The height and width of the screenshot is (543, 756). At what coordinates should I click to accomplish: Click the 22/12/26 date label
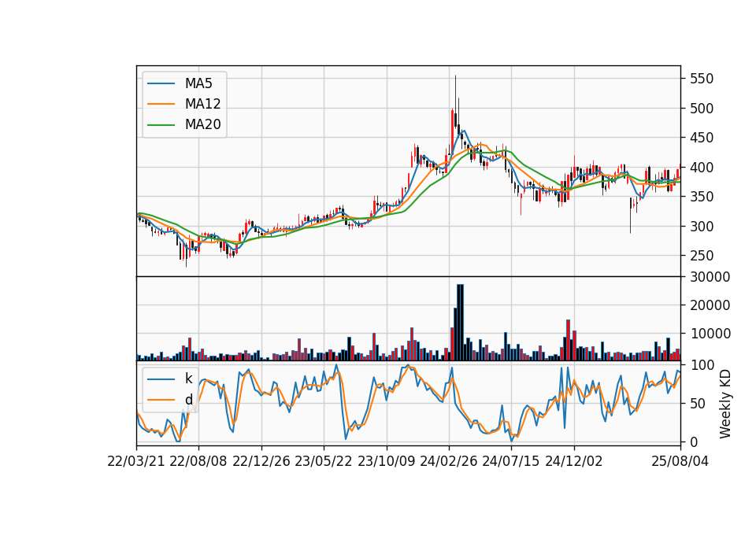point(261,461)
